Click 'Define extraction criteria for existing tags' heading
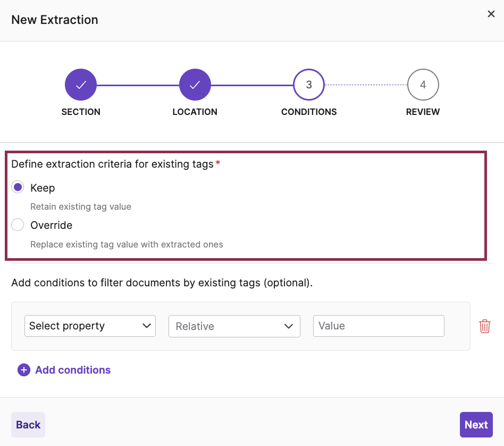Viewport: 504px width, 446px height. tap(113, 164)
